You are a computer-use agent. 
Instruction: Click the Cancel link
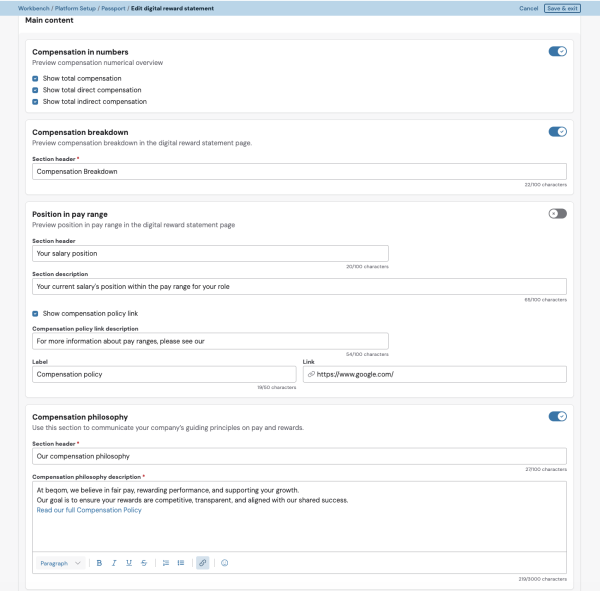[528, 8]
